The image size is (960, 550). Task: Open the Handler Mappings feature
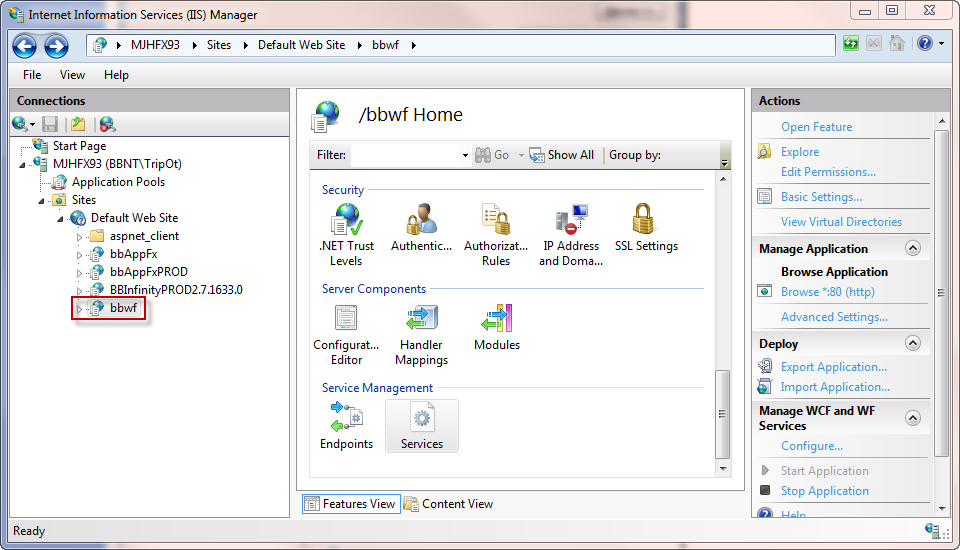(x=421, y=334)
